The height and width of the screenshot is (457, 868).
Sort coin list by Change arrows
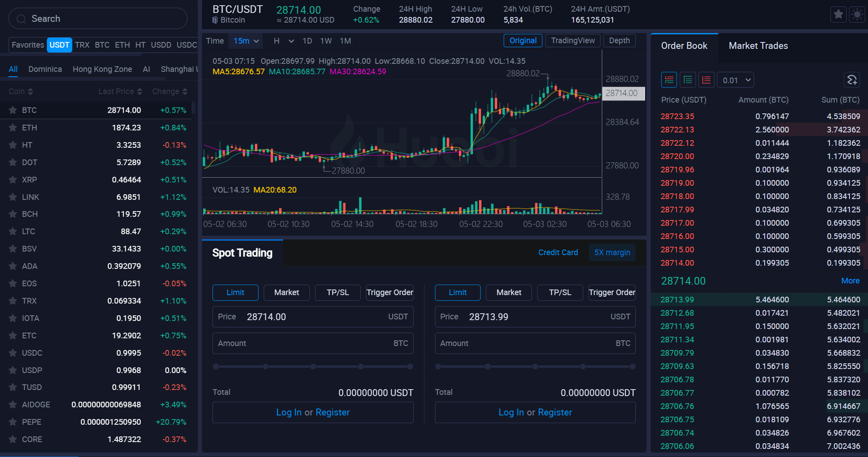[185, 92]
